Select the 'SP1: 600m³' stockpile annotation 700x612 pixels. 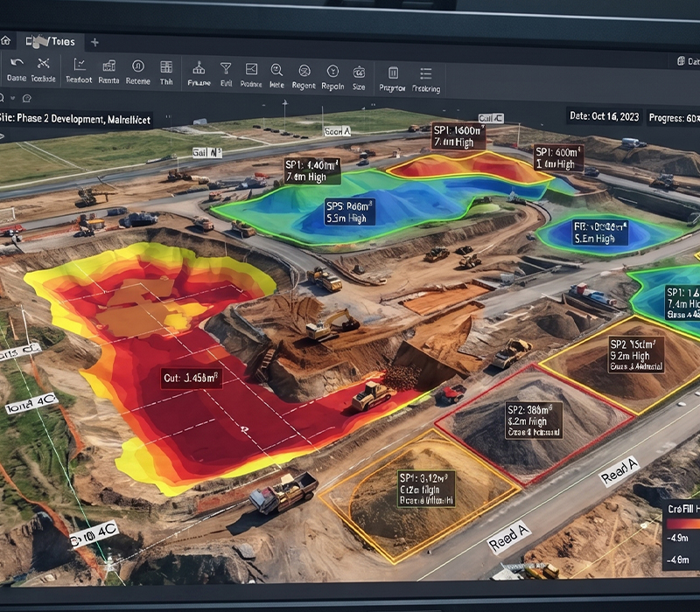558,158
